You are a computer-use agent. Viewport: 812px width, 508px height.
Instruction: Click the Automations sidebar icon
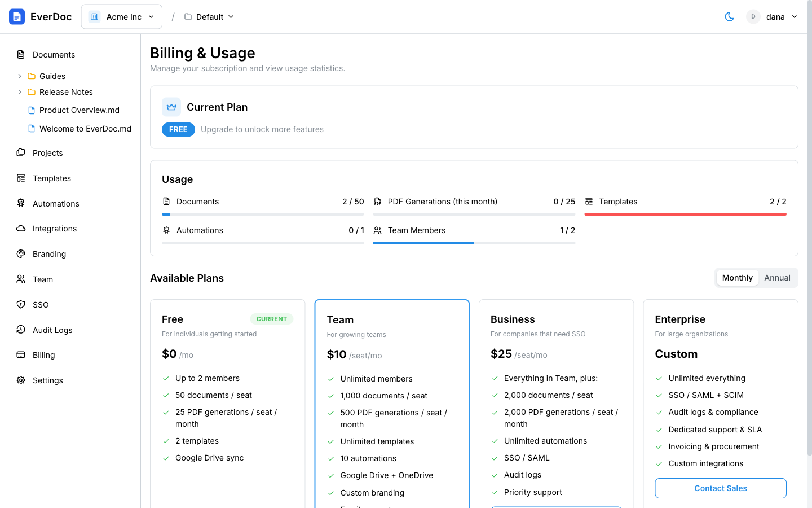point(21,203)
